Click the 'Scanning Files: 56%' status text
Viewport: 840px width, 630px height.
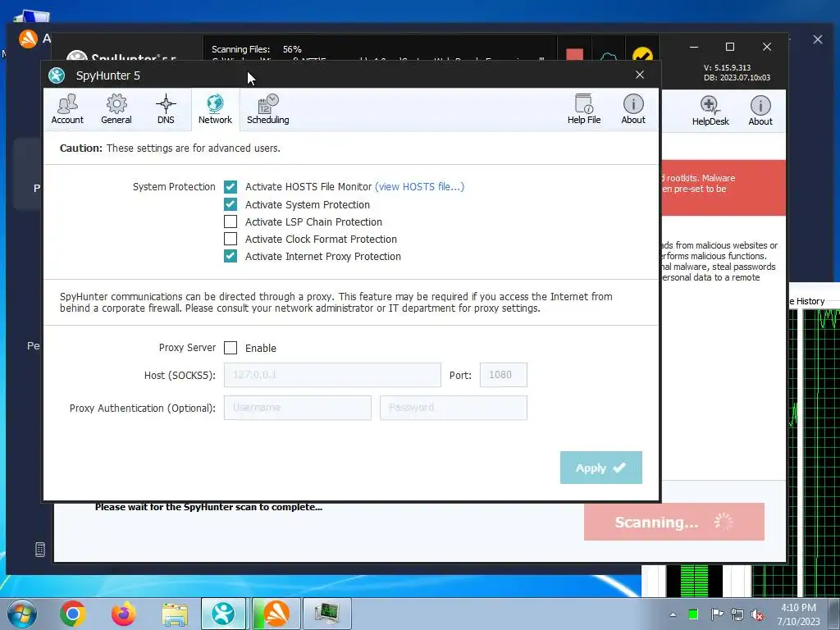pyautogui.click(x=257, y=49)
